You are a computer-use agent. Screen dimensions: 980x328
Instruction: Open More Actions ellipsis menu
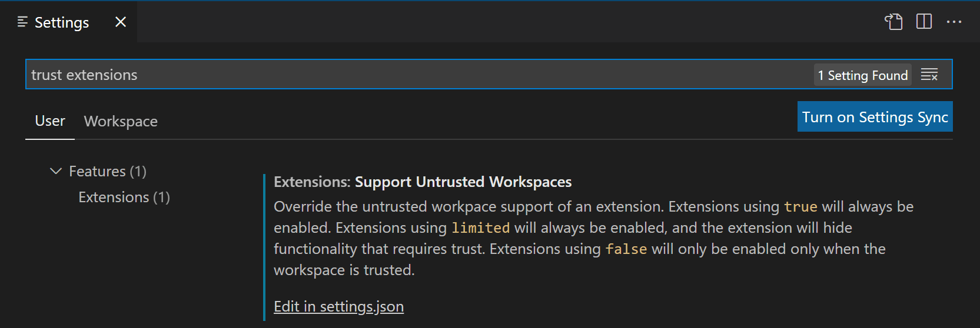(954, 22)
